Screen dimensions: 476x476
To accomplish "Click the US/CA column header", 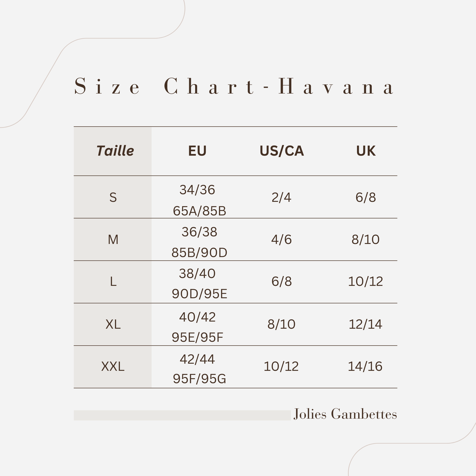I will point(281,151).
